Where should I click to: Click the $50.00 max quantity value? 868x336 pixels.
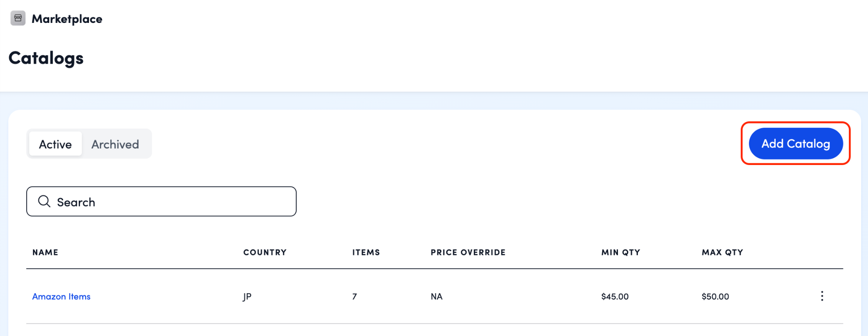tap(715, 297)
